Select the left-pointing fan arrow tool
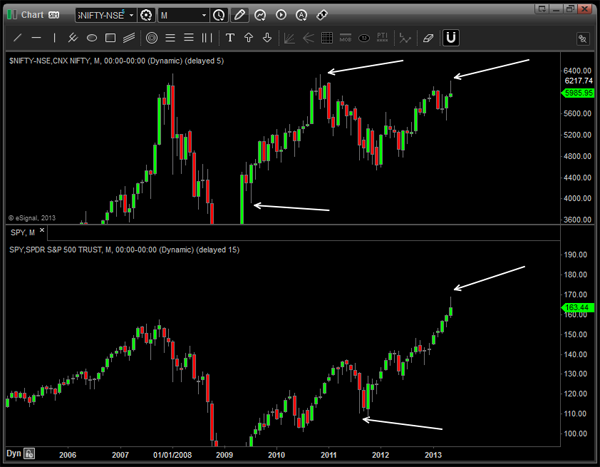This screenshot has width=600, height=467. click(308, 38)
